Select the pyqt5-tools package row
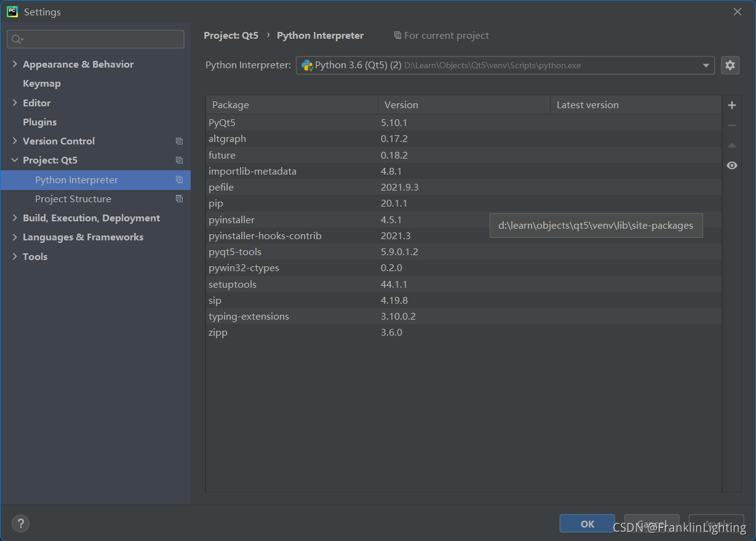756x541 pixels. [464, 251]
